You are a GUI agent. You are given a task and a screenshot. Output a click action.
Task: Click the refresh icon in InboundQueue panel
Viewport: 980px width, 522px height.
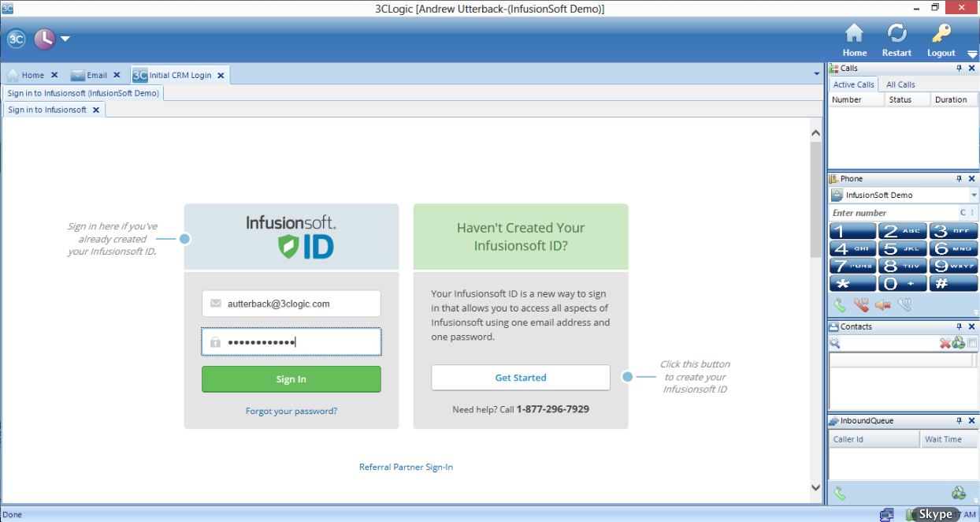point(958,494)
